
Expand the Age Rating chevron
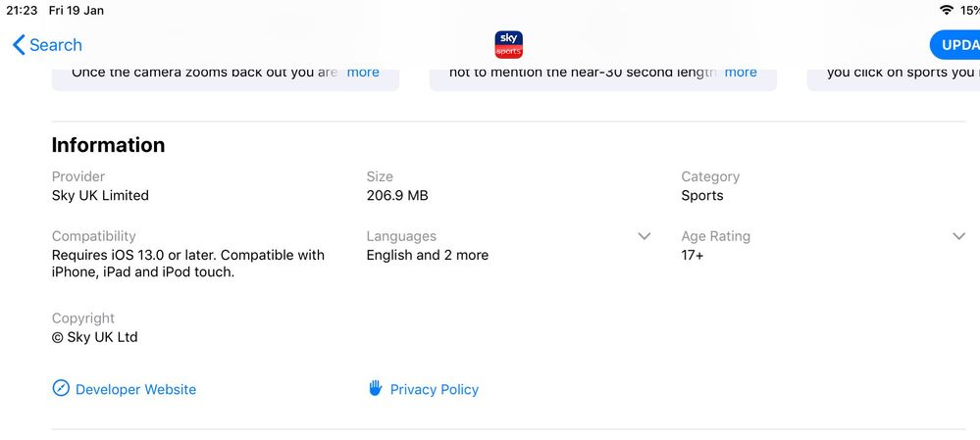click(958, 236)
